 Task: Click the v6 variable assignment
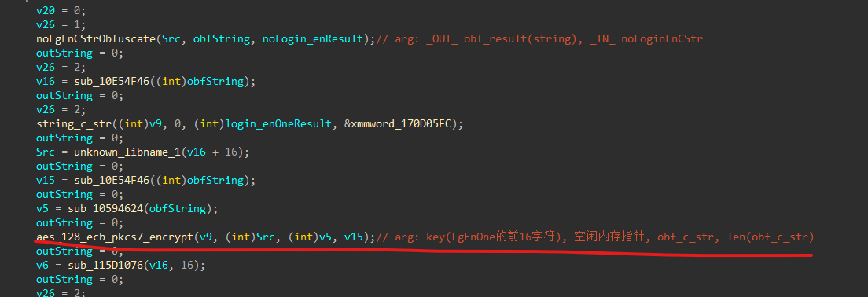click(x=42, y=266)
